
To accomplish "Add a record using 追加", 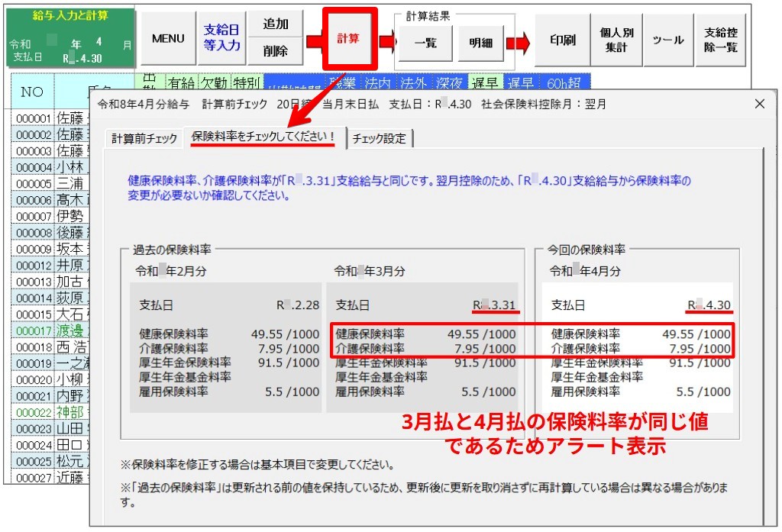I will (275, 23).
